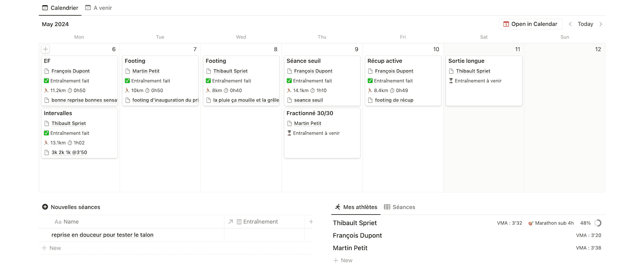The width and height of the screenshot is (644, 271).
Task: Click red calendar icon in Open in Calendar
Action: (x=506, y=24)
